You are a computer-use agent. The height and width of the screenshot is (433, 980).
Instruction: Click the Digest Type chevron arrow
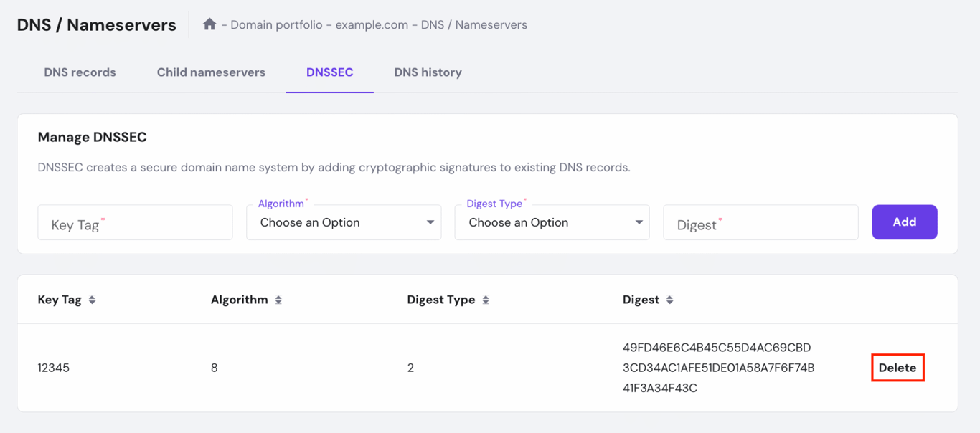click(639, 222)
